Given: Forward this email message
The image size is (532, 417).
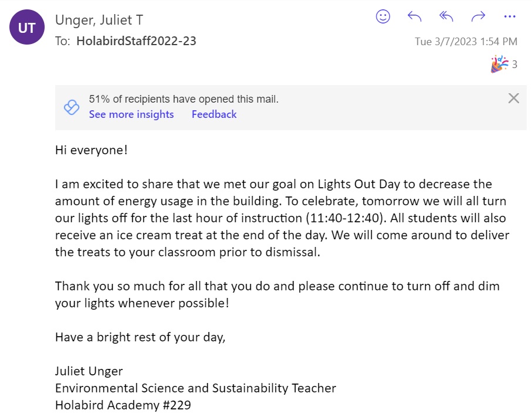Looking at the screenshot, I should pyautogui.click(x=478, y=17).
